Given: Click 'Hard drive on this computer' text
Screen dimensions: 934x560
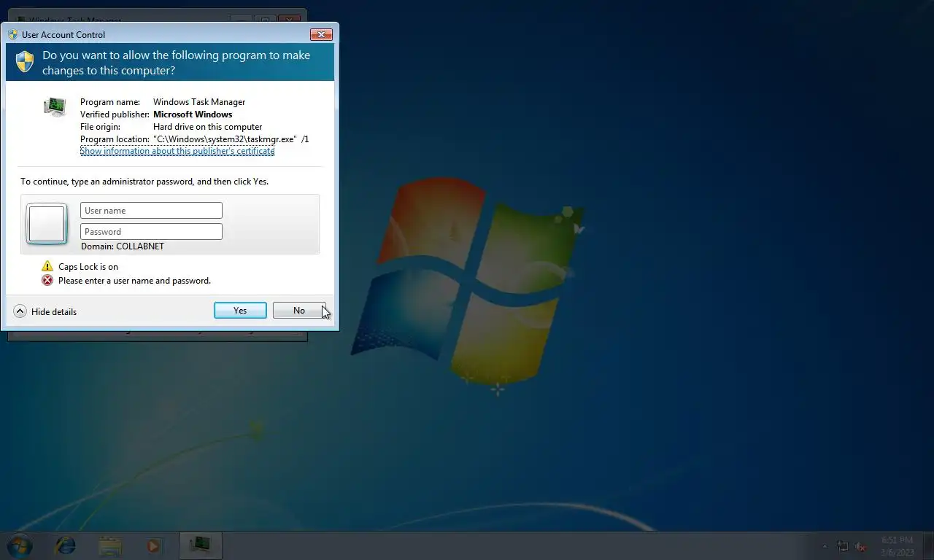Looking at the screenshot, I should click(207, 127).
